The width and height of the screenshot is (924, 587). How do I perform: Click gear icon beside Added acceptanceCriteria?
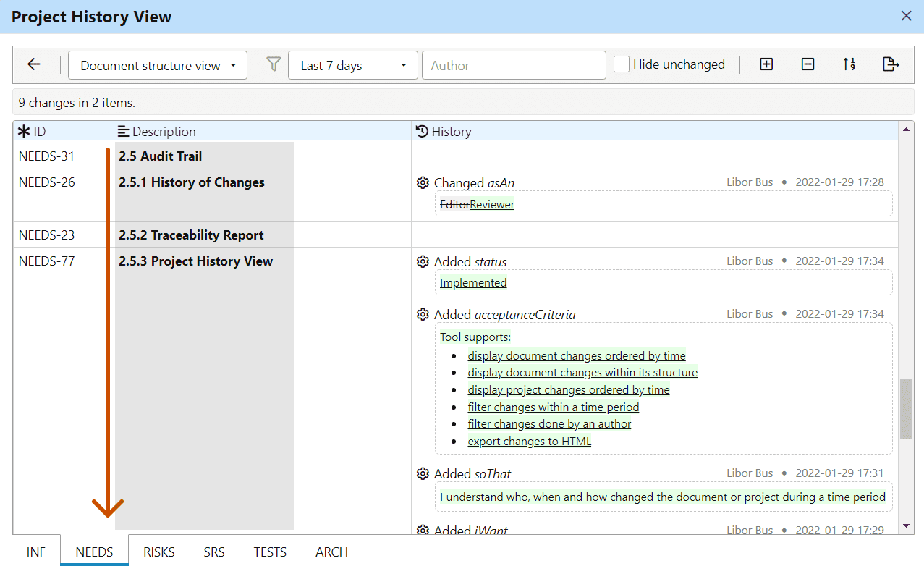[x=423, y=315]
